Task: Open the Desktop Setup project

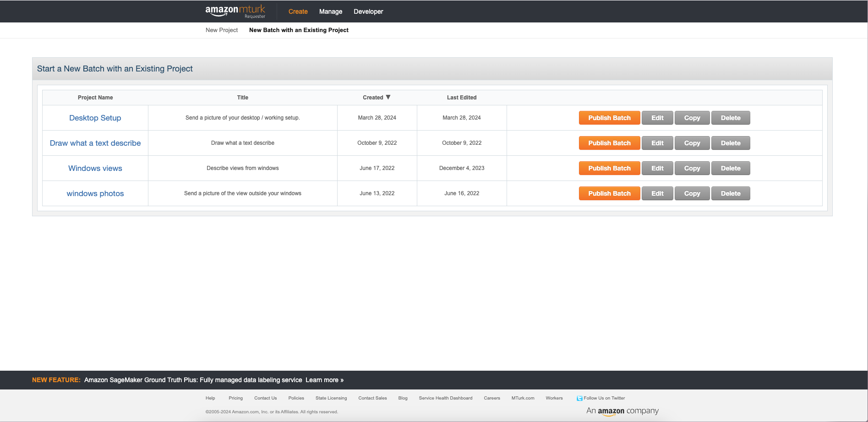Action: [x=95, y=118]
